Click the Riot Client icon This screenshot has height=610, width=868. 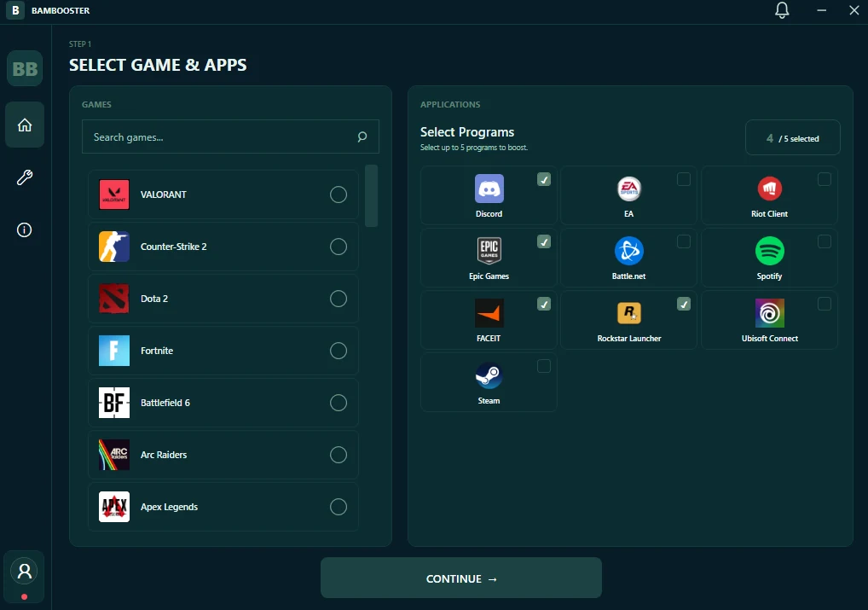coord(769,189)
